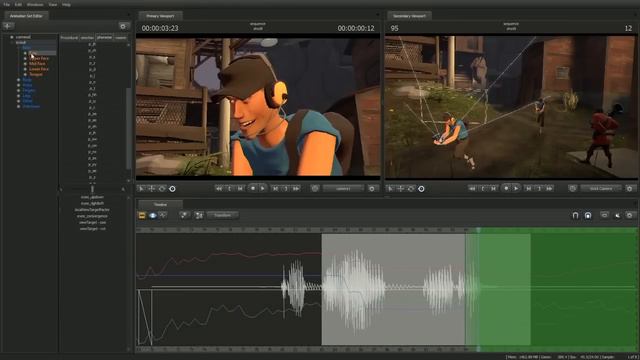Image resolution: width=640 pixels, height=360 pixels.
Task: Open camera1 dropdown in Primary Viewport
Action: click(343, 189)
